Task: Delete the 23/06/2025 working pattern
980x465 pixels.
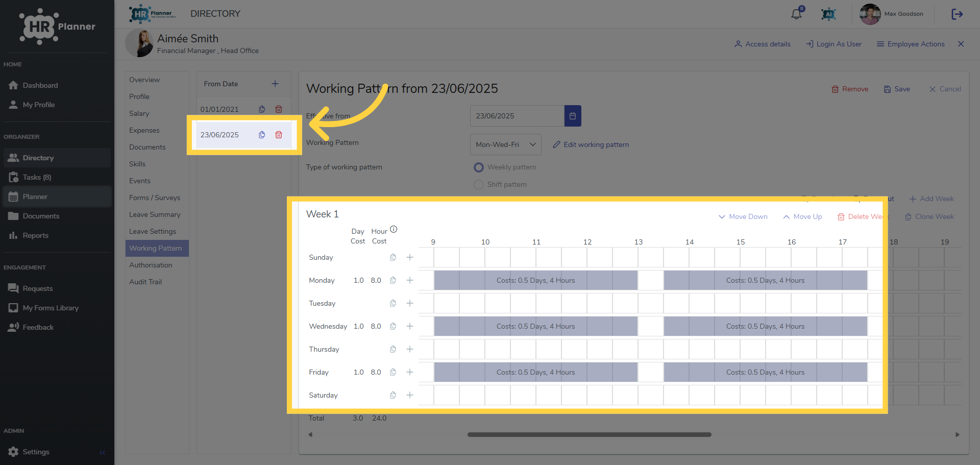Action: pyautogui.click(x=279, y=135)
